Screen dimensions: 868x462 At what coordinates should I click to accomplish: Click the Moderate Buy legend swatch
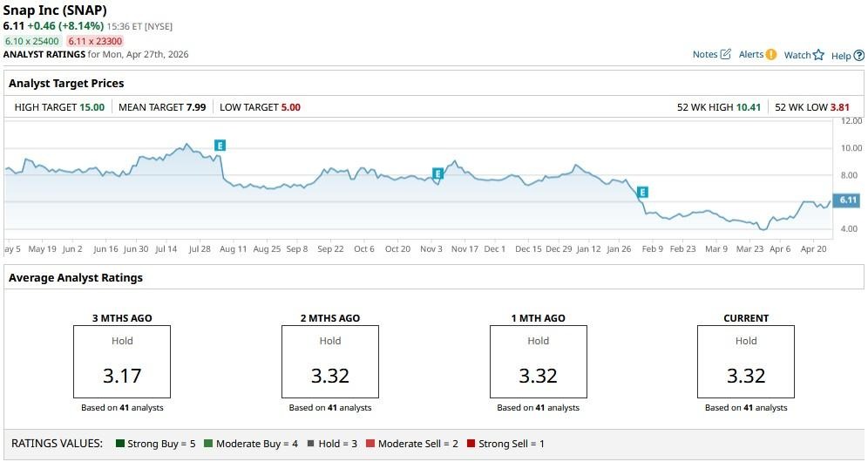point(208,443)
